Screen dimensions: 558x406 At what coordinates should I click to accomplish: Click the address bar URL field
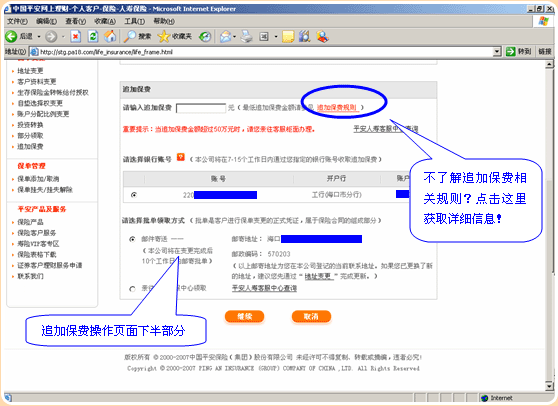pyautogui.click(x=265, y=52)
